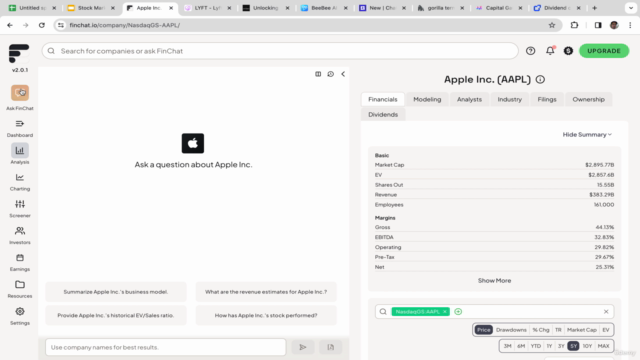Set chart range to 3M
The width and height of the screenshot is (640, 360).
click(507, 346)
